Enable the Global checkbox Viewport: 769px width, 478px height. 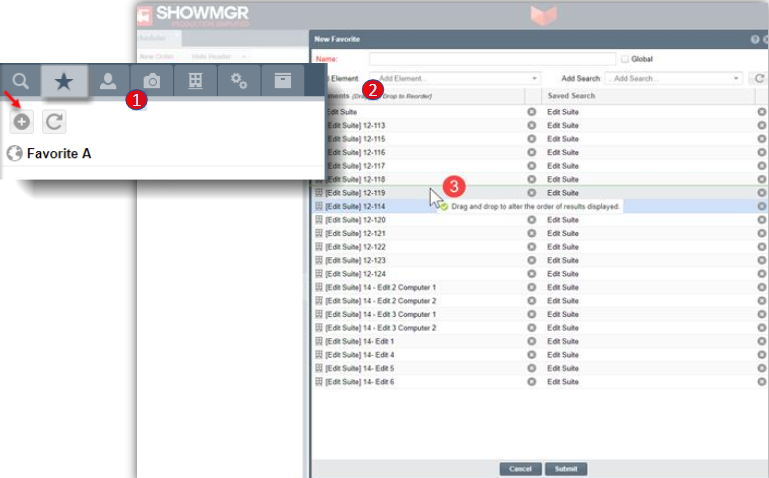625,59
